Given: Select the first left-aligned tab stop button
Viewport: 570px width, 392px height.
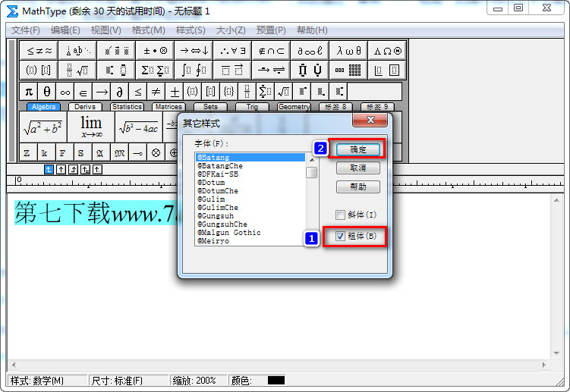Looking at the screenshot, I should (x=49, y=169).
